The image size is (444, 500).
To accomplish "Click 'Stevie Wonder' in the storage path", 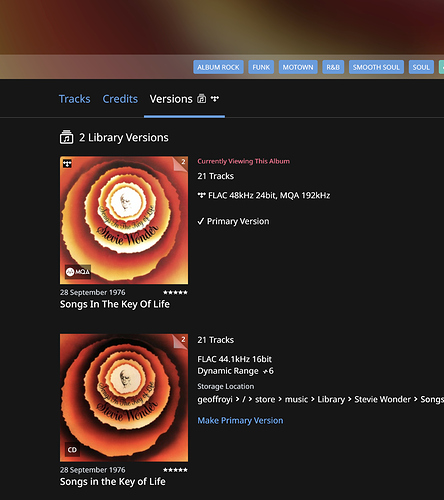I will pyautogui.click(x=382, y=399).
